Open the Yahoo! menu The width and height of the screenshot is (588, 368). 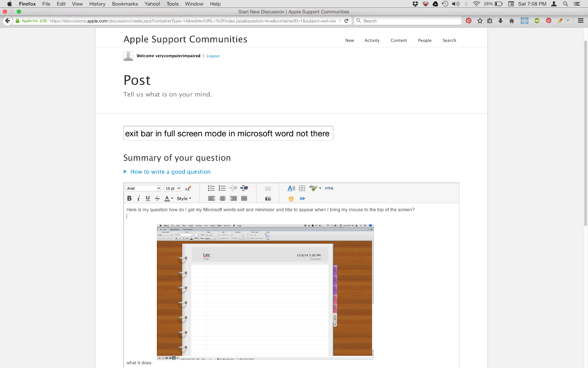(x=152, y=4)
